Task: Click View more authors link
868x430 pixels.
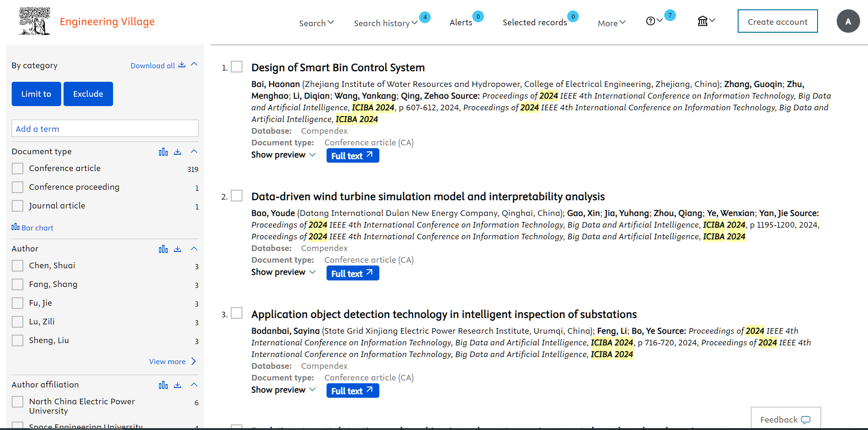Action: (172, 361)
